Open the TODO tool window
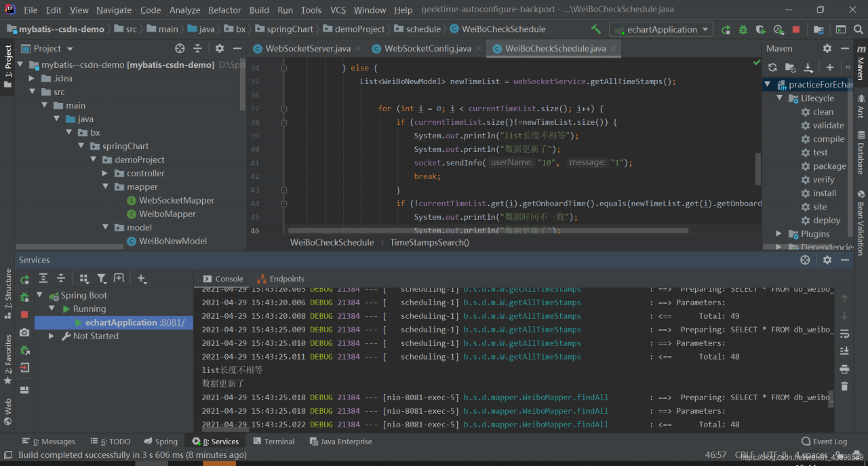 click(109, 442)
